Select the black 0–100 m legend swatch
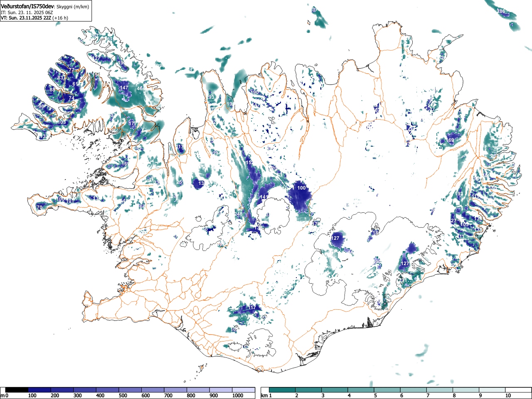 [17, 390]
